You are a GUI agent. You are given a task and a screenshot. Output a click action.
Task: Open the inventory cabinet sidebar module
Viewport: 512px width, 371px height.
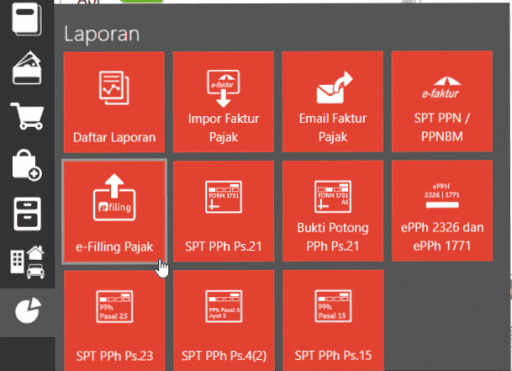pos(27,214)
